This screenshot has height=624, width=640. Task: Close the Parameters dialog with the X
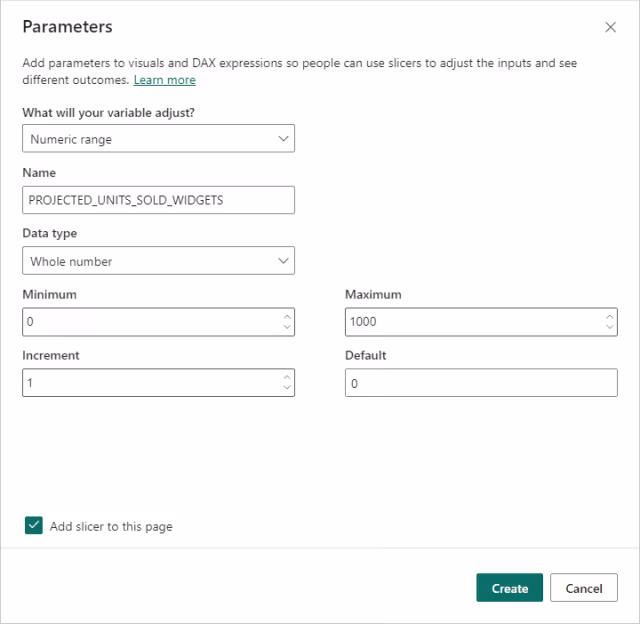610,27
